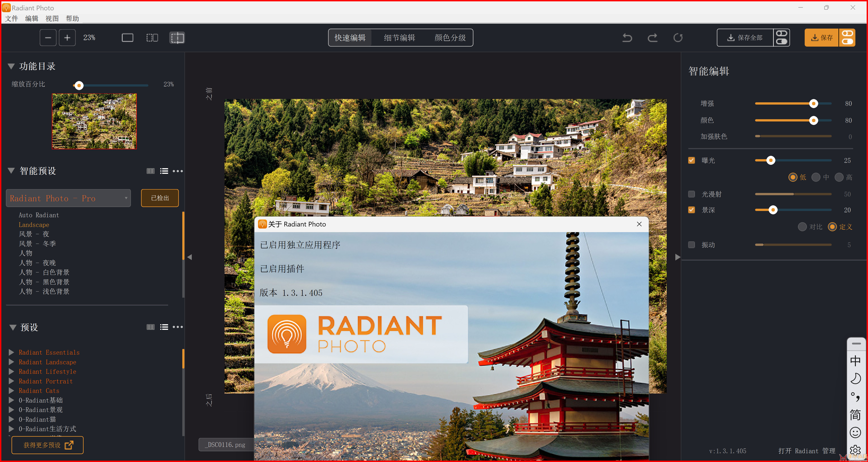Click the 增强 slider handle
The width and height of the screenshot is (868, 462).
coord(813,103)
